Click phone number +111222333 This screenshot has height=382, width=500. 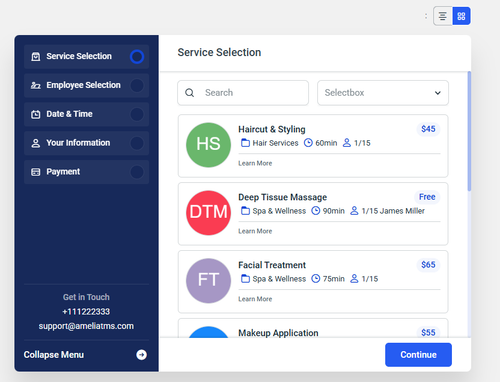(86, 312)
